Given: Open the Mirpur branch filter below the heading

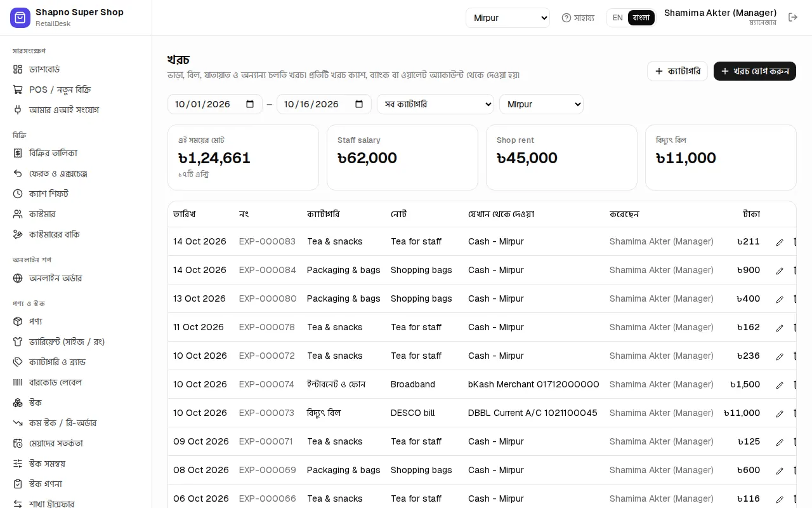Looking at the screenshot, I should click(541, 104).
